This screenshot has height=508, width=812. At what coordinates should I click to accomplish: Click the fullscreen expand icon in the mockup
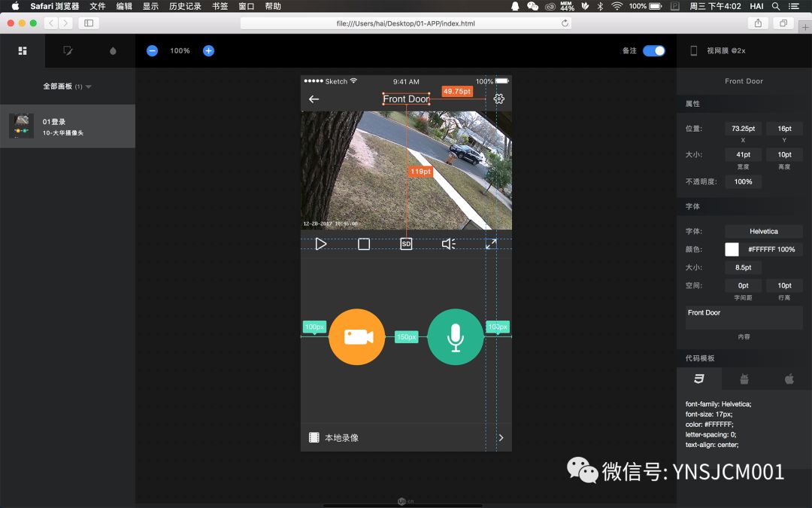492,244
